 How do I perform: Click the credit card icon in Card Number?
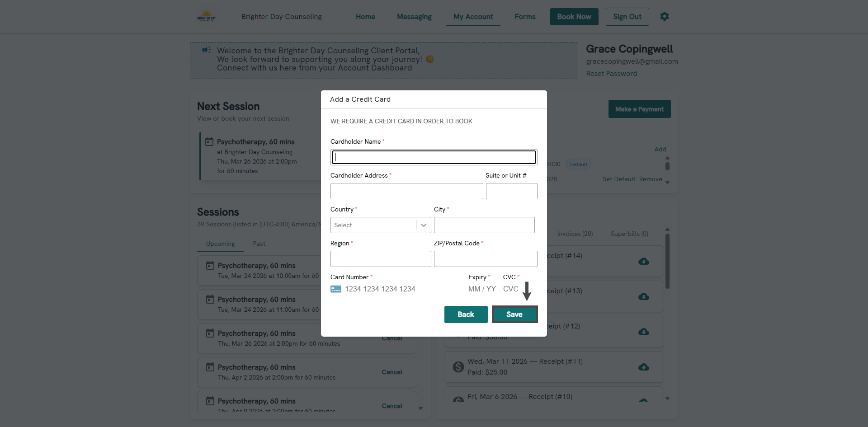tap(336, 289)
